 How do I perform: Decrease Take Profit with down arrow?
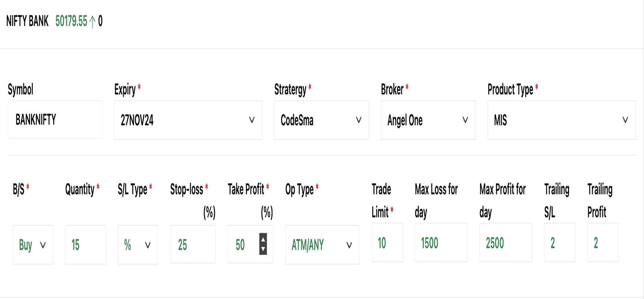263,250
